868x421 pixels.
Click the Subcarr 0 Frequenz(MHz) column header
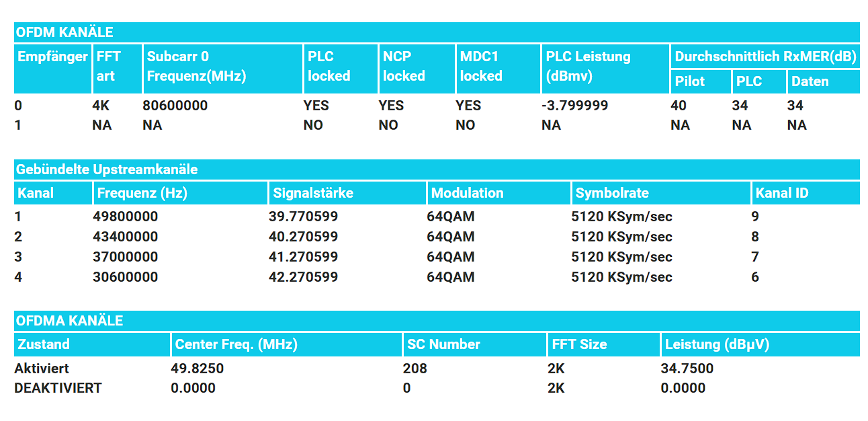point(196,66)
